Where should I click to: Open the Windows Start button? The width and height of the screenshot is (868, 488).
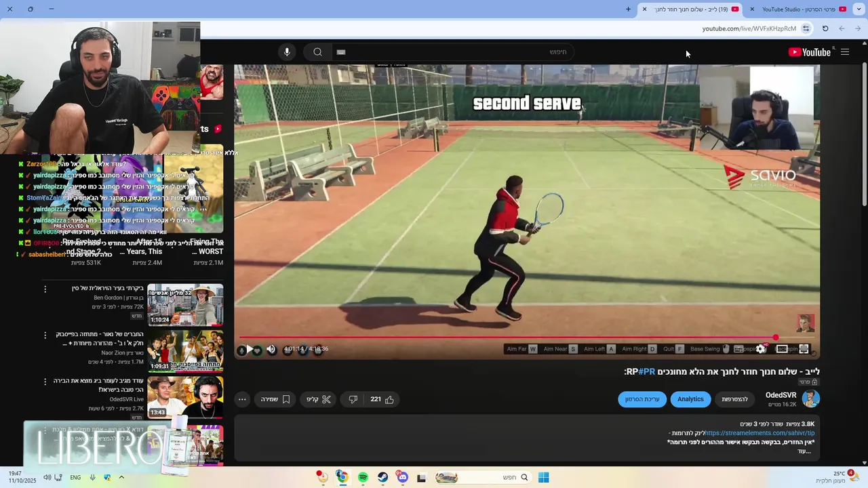[x=544, y=477]
